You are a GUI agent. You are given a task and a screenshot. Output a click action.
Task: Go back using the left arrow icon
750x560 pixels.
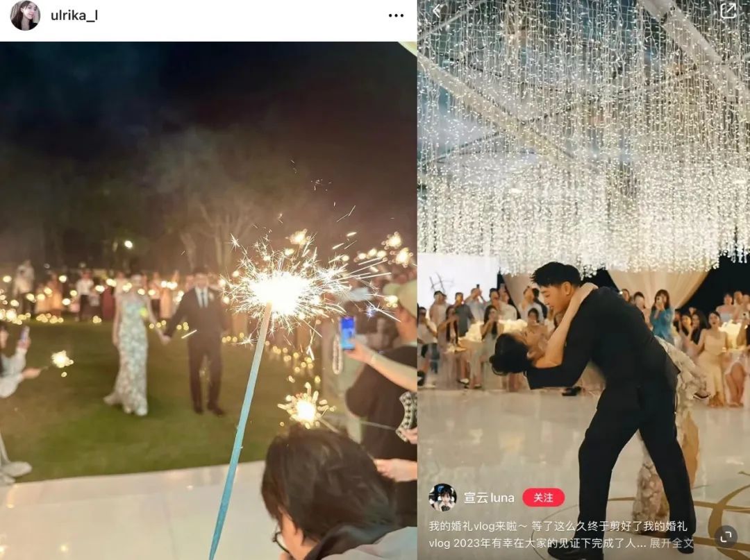[x=436, y=10]
